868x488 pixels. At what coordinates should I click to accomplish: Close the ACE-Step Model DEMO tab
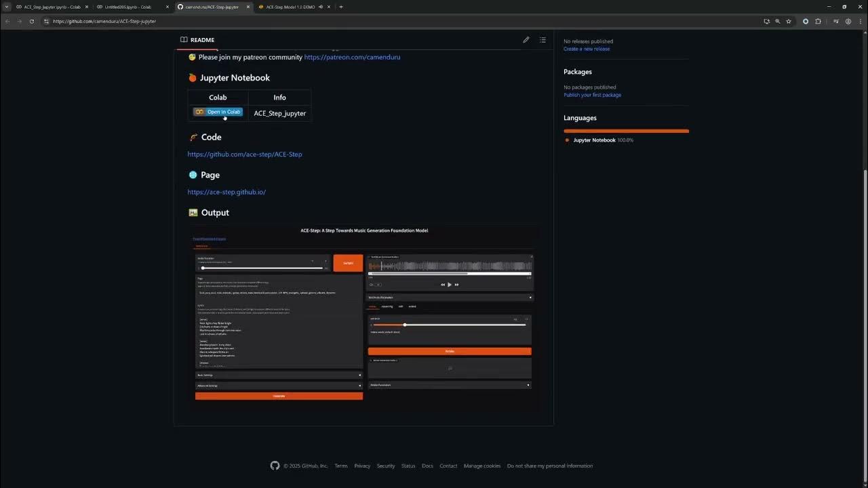329,7
